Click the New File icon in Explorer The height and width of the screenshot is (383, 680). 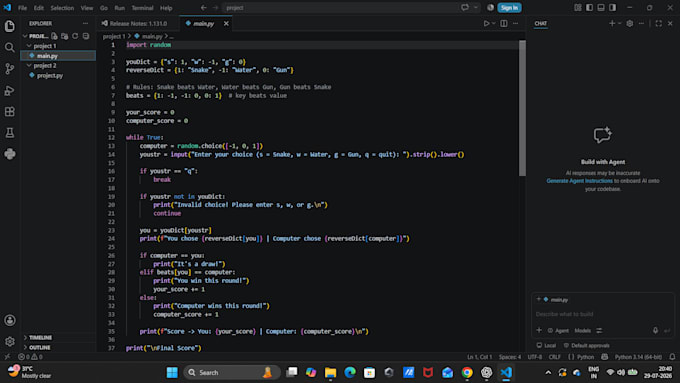coord(54,36)
